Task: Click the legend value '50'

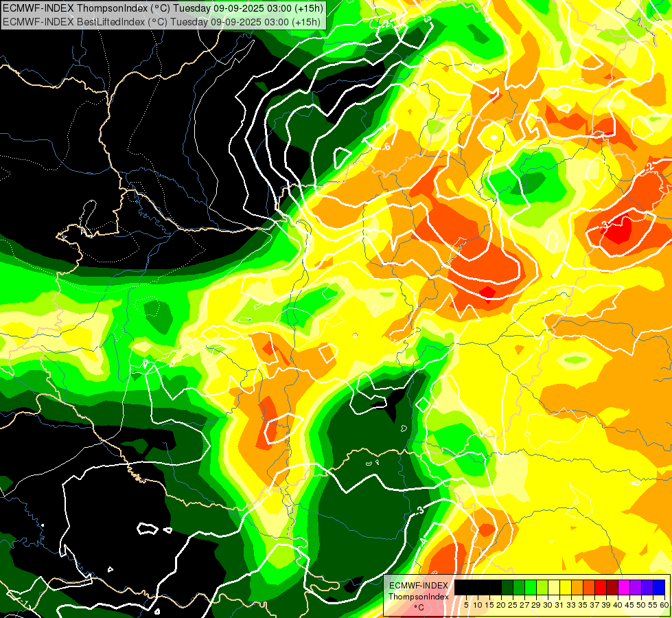Action: click(x=641, y=605)
